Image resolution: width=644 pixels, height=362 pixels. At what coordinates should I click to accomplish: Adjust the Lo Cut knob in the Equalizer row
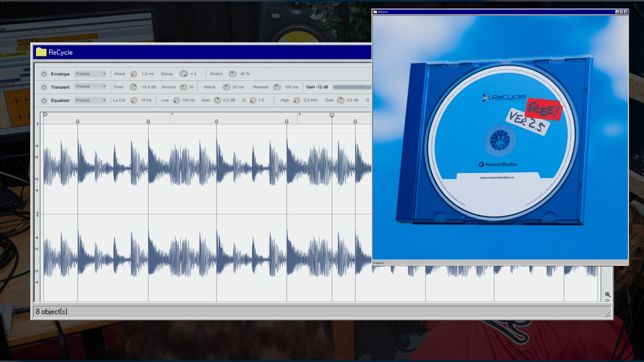(134, 100)
